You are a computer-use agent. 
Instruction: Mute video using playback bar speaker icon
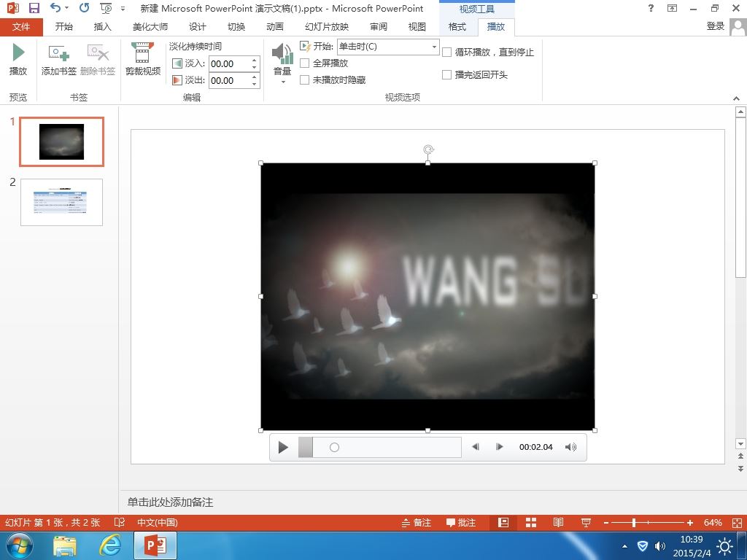570,447
